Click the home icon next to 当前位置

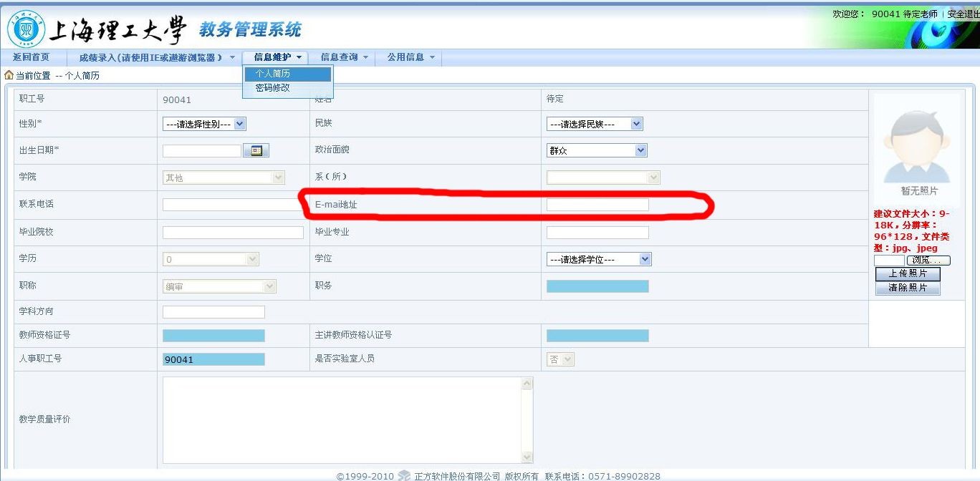(9, 75)
